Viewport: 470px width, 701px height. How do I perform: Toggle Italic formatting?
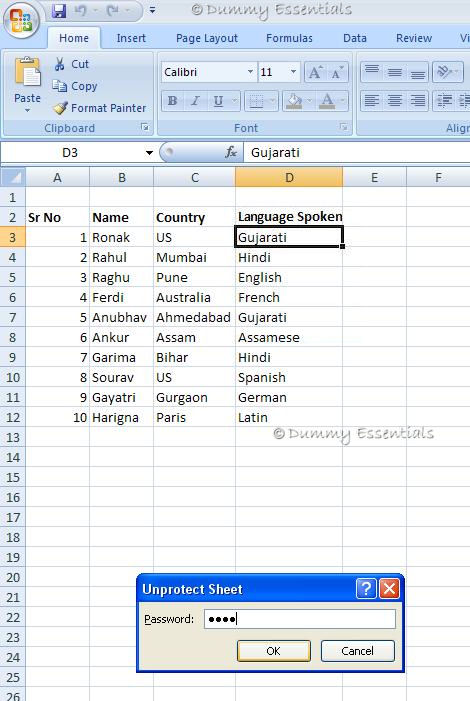click(x=195, y=101)
